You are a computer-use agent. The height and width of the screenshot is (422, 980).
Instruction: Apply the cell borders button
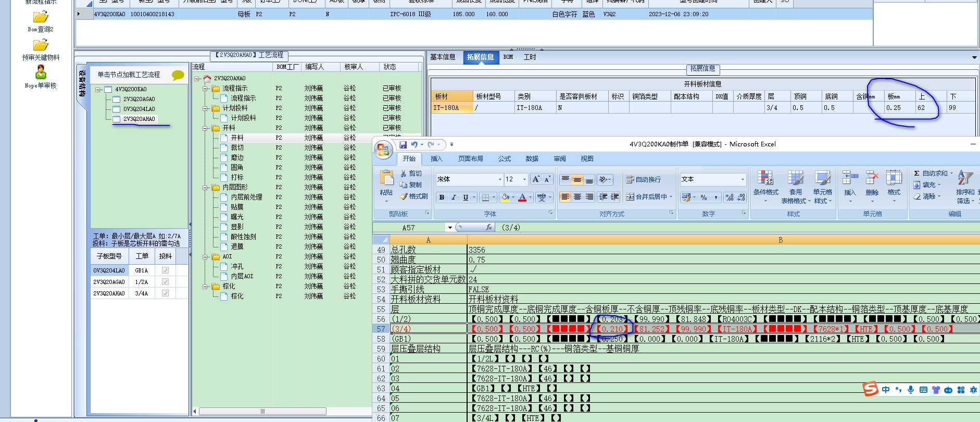(485, 197)
